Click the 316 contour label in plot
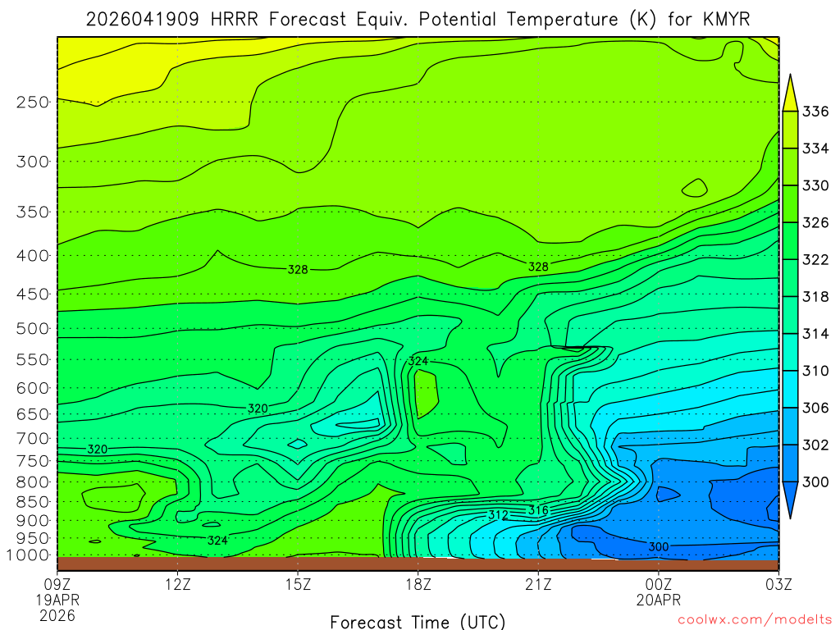This screenshot has height=630, width=840. 538,510
